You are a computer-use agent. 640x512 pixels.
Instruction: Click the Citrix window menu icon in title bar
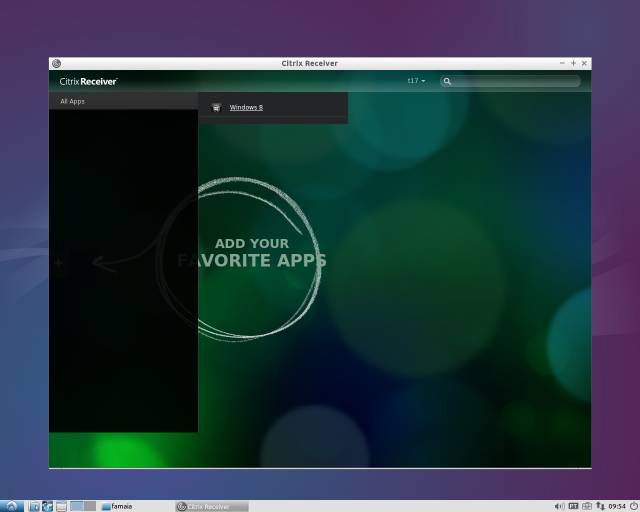pyautogui.click(x=56, y=63)
